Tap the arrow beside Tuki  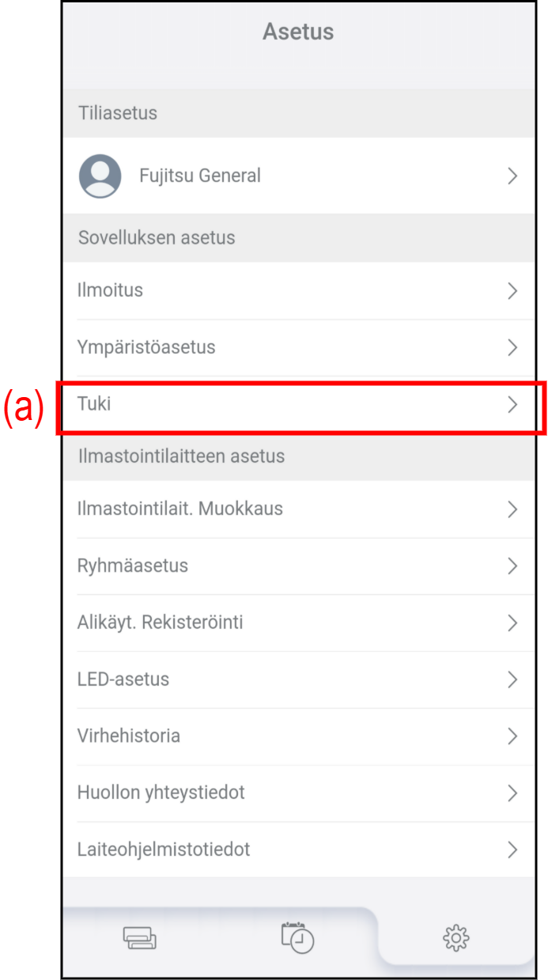[512, 404]
